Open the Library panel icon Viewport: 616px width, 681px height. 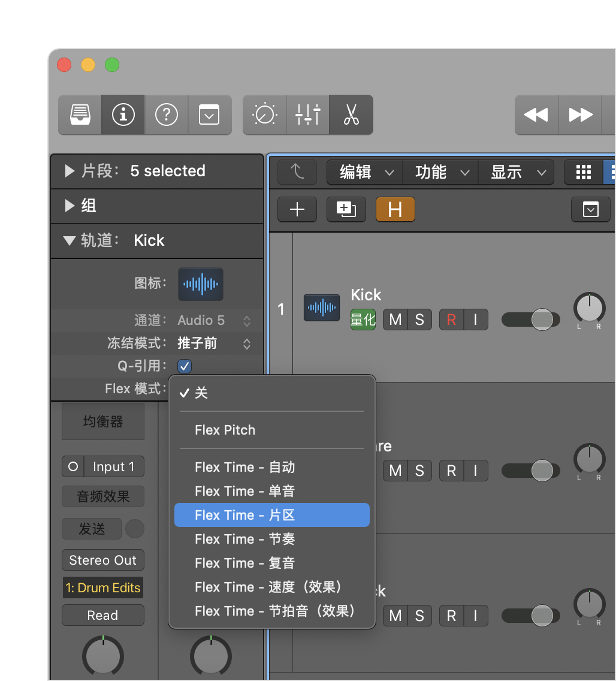point(80,114)
